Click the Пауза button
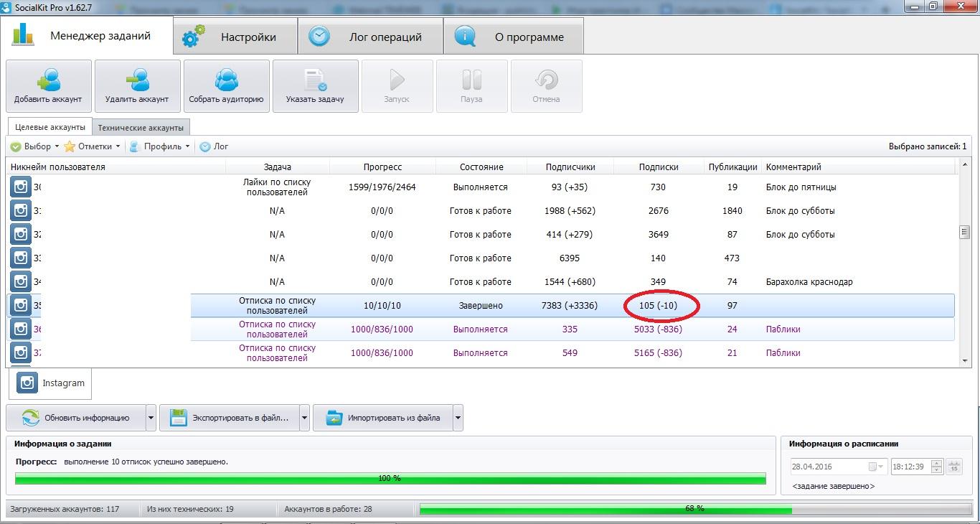The height and width of the screenshot is (524, 980). click(472, 86)
